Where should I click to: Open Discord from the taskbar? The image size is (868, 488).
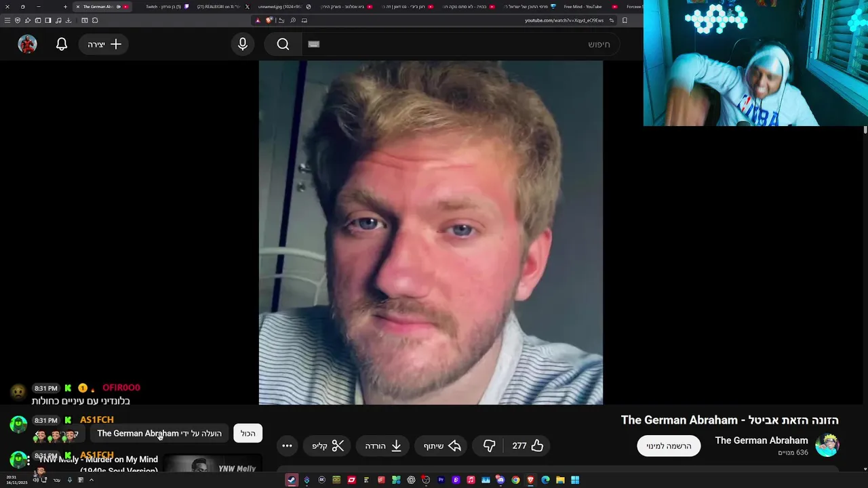[x=500, y=480]
